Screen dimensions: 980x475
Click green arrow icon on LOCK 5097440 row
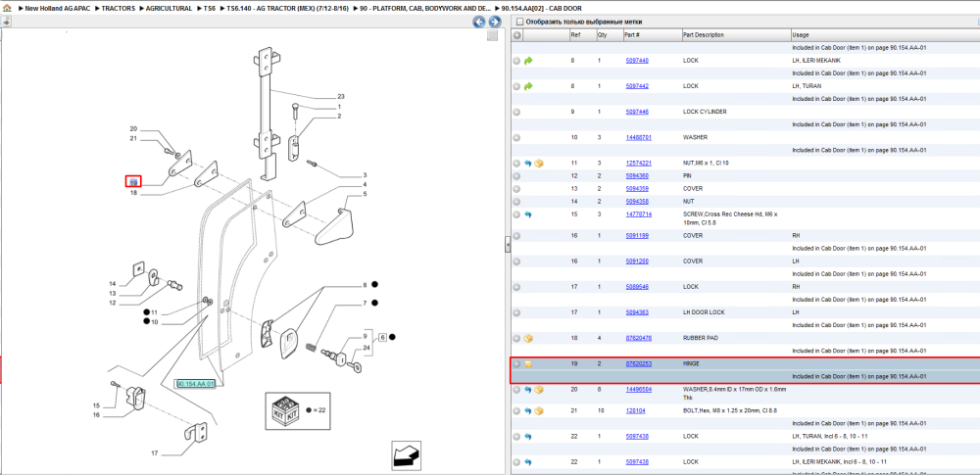click(x=528, y=61)
